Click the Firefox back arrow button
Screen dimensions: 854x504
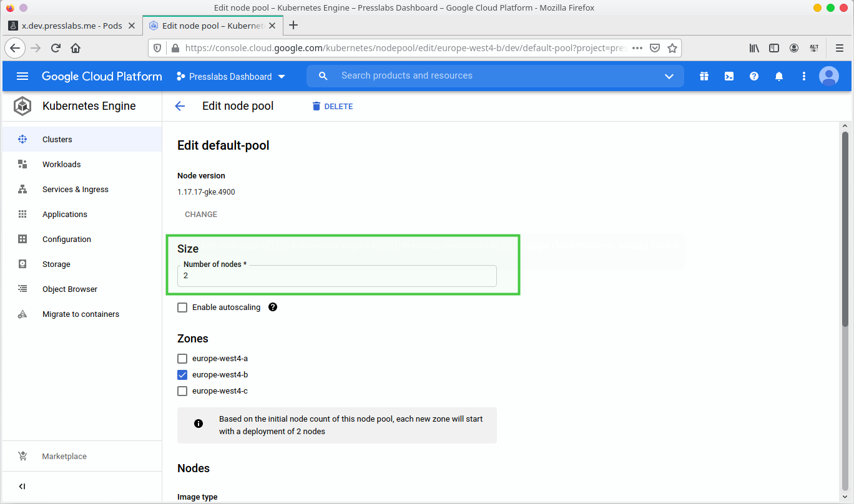[x=15, y=48]
